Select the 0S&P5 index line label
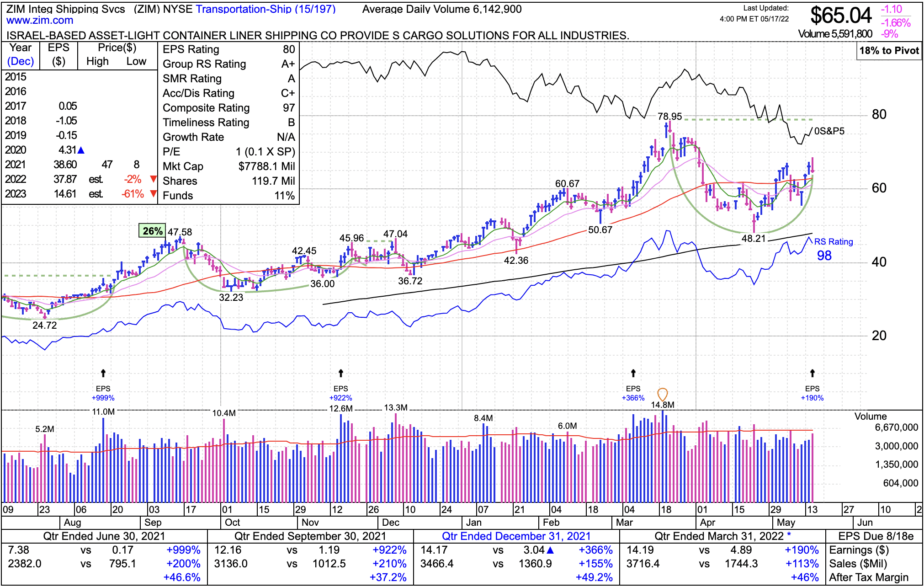The width and height of the screenshot is (924, 587). pos(829,131)
